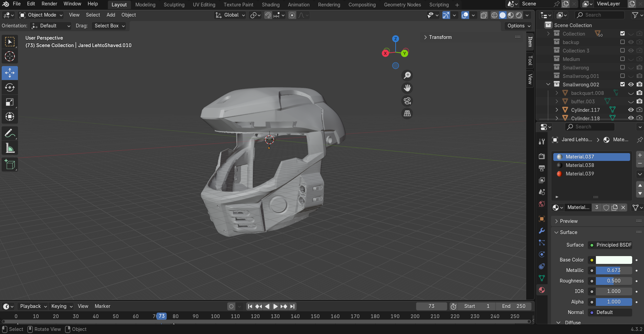
Task: Expand the Transform panel
Action: [x=440, y=37]
